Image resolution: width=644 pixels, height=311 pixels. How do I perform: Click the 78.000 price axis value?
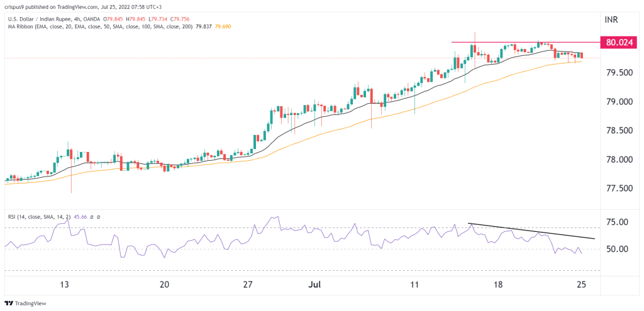620,159
